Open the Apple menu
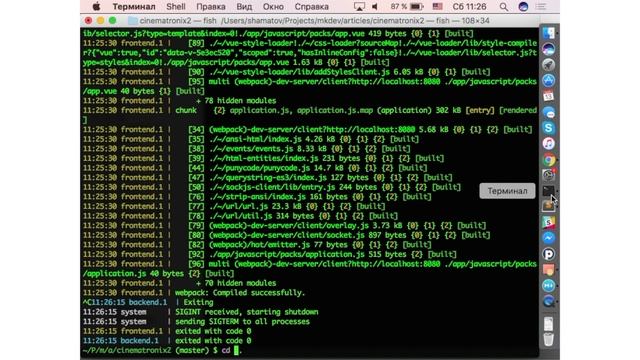This screenshot has width=640, height=360. point(96,7)
